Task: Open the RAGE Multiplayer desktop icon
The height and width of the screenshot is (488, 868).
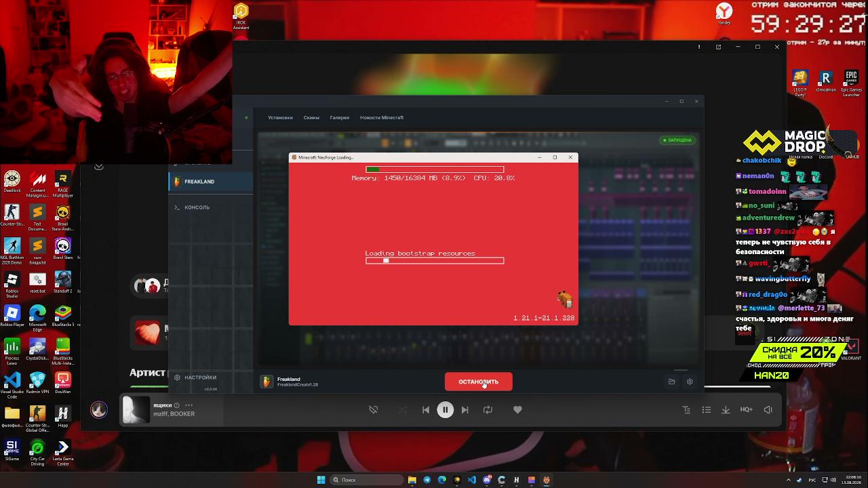Action: point(62,182)
